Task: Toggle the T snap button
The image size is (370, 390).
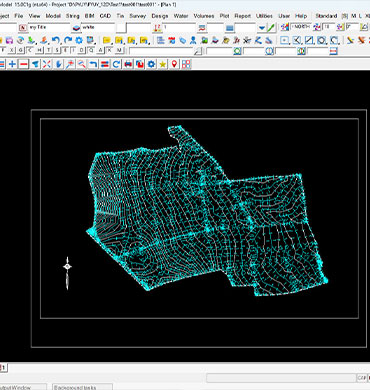Action: [49, 50]
